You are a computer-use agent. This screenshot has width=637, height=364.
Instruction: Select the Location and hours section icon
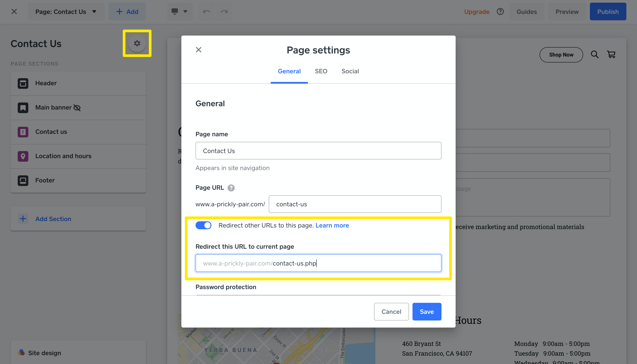point(23,156)
